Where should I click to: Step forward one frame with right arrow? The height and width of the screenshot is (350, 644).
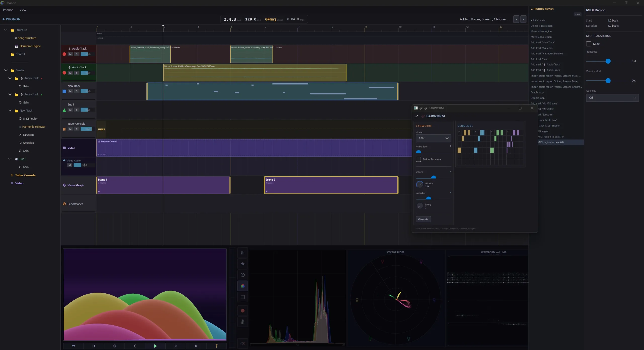click(x=176, y=346)
